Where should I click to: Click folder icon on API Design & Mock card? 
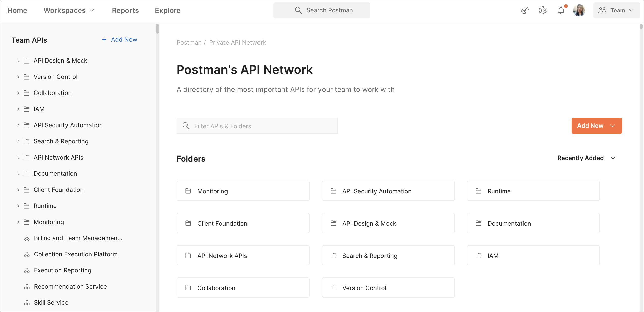[x=333, y=223]
